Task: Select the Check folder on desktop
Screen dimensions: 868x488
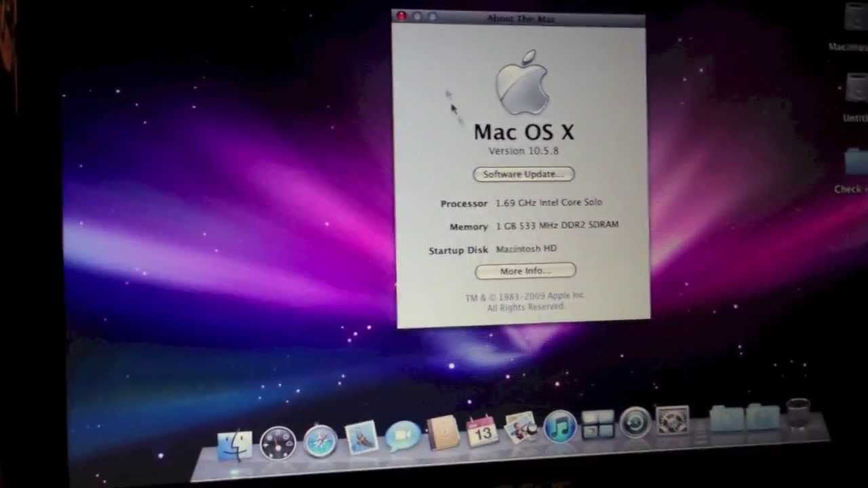Action: 853,173
